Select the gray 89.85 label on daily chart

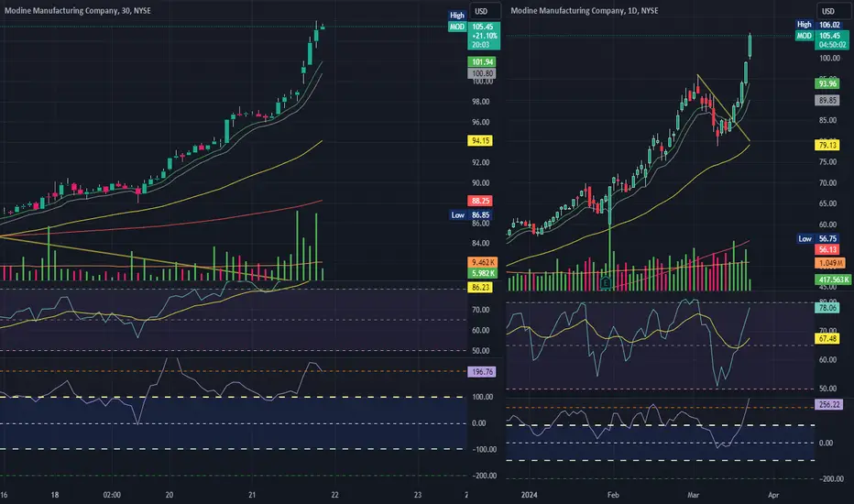[827, 100]
